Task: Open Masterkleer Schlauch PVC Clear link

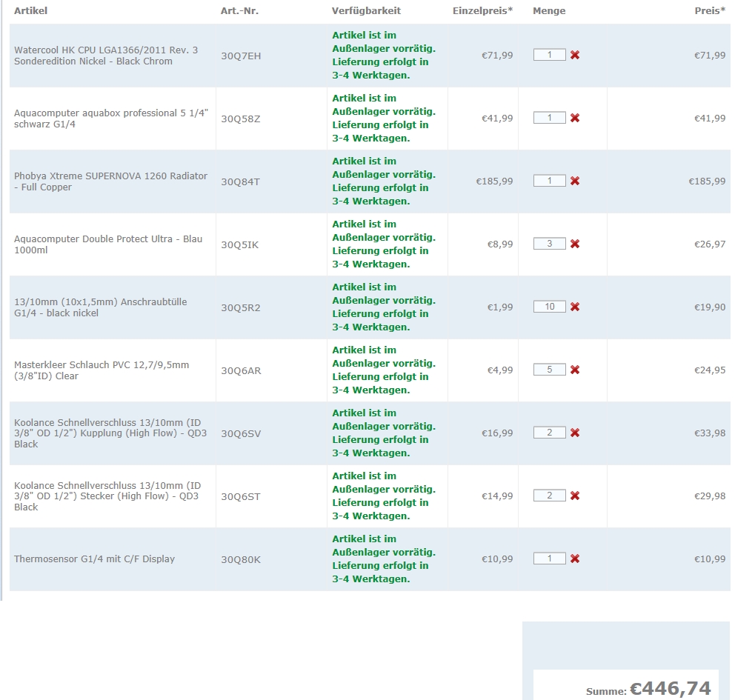Action: pyautogui.click(x=102, y=370)
